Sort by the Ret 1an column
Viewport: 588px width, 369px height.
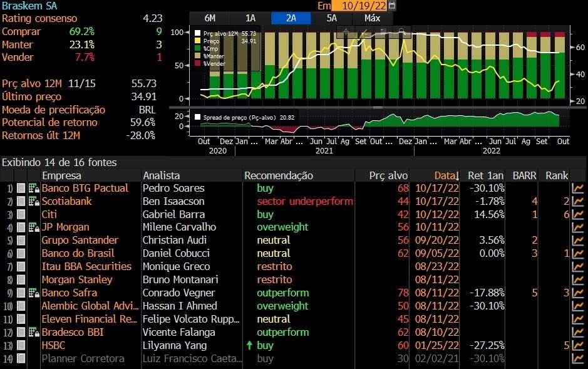[x=486, y=175]
